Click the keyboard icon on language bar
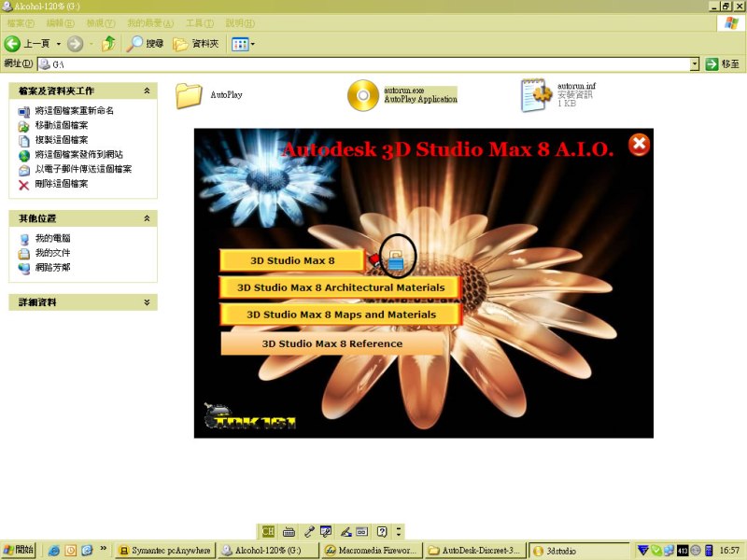 pos(289,532)
